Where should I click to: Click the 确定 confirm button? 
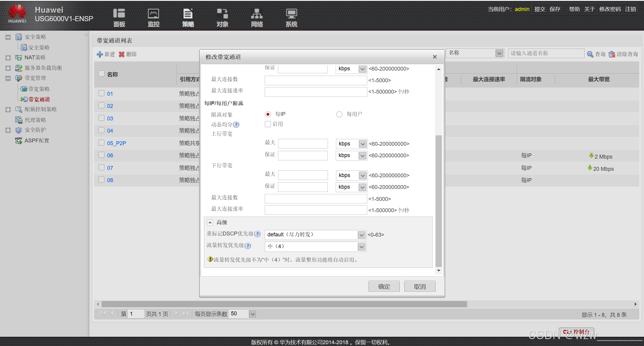click(384, 286)
